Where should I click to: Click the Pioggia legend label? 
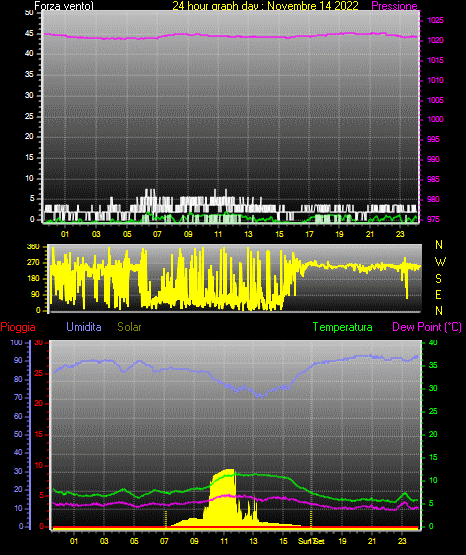pos(18,327)
